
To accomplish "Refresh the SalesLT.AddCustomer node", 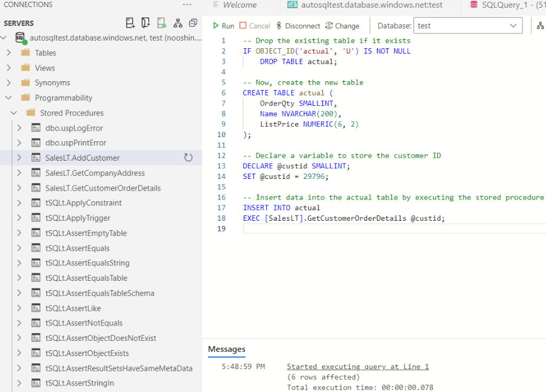I will pos(188,158).
